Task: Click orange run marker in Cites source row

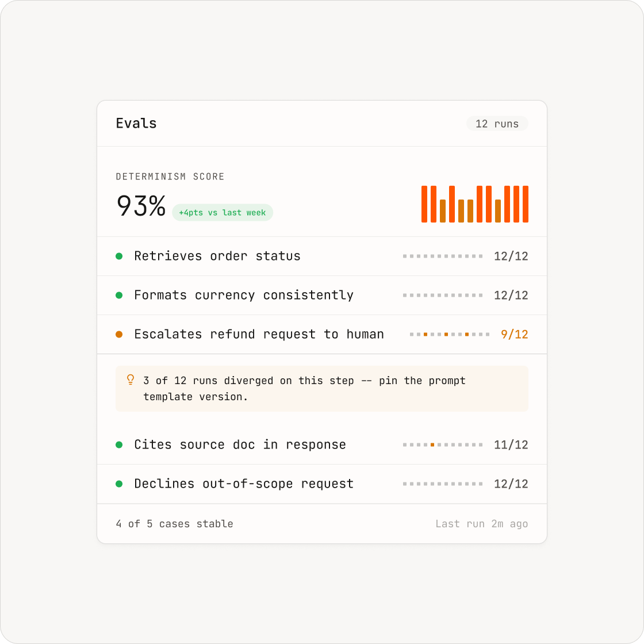Action: pos(432,445)
